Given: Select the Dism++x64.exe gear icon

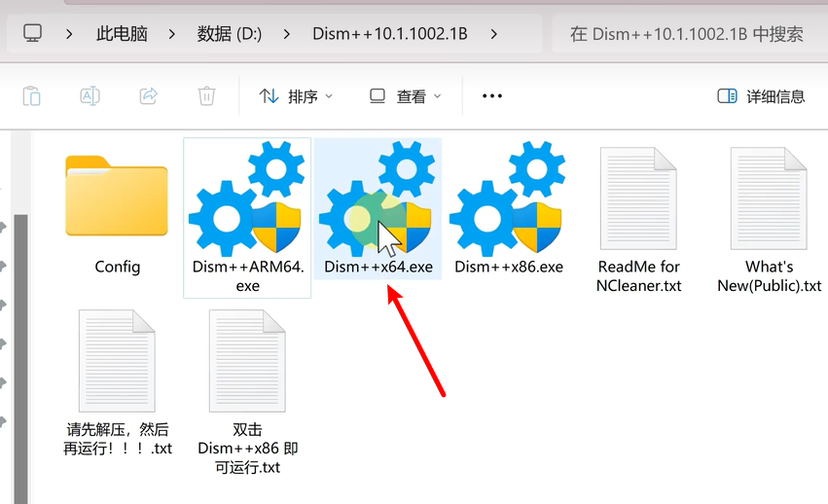Looking at the screenshot, I should click(378, 198).
